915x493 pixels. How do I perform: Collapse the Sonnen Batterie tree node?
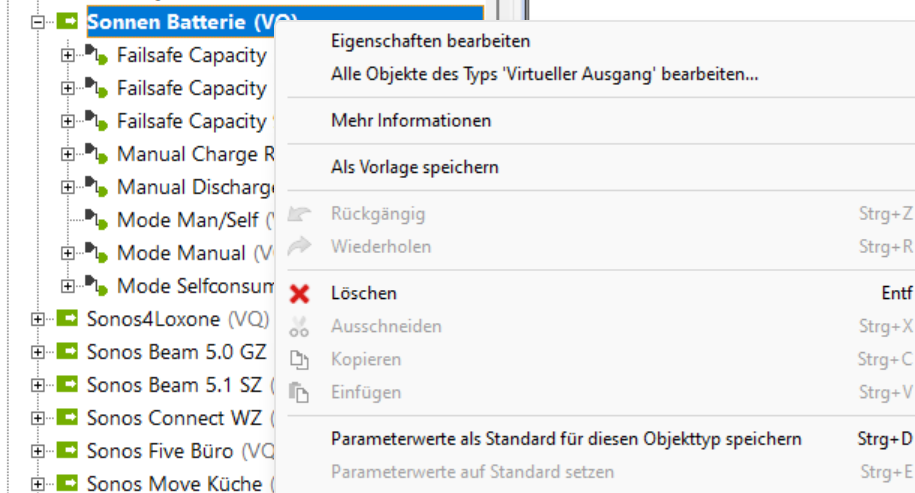pos(38,20)
